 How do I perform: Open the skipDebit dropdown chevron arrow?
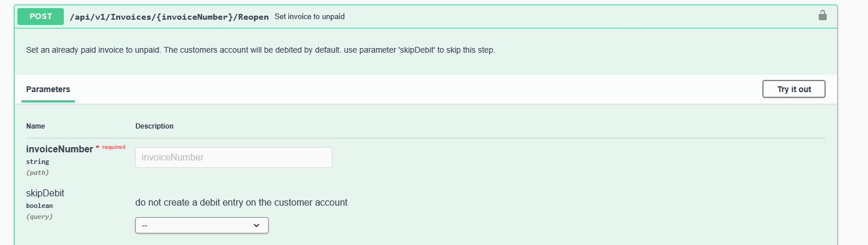(x=256, y=225)
